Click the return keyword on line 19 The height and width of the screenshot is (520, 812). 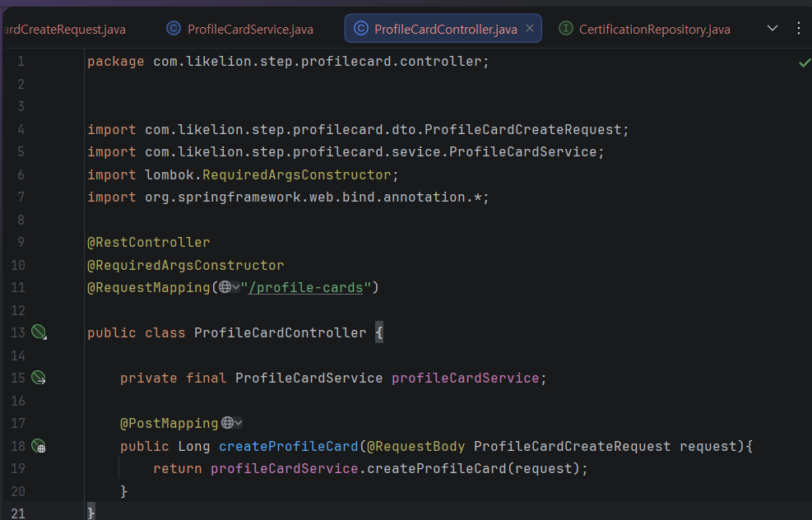click(178, 469)
